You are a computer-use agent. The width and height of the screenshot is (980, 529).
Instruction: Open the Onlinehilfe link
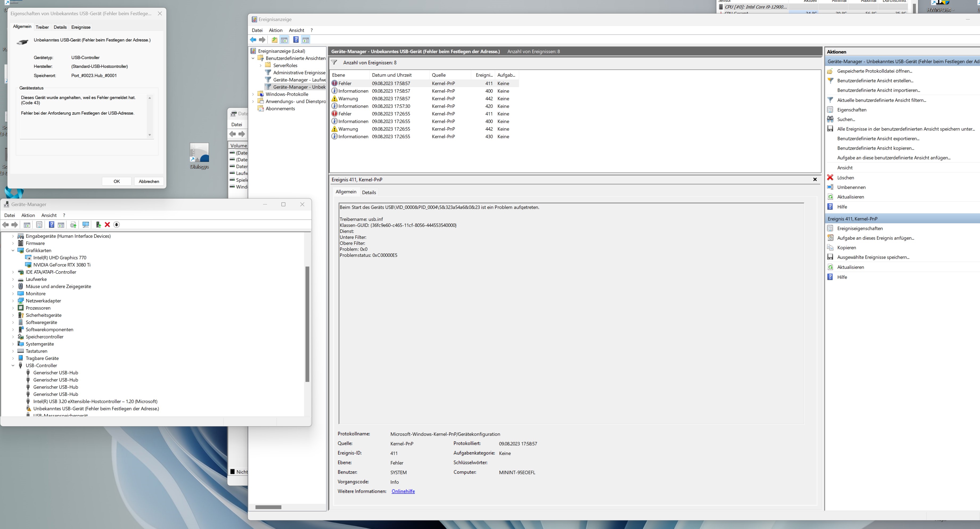tap(403, 491)
